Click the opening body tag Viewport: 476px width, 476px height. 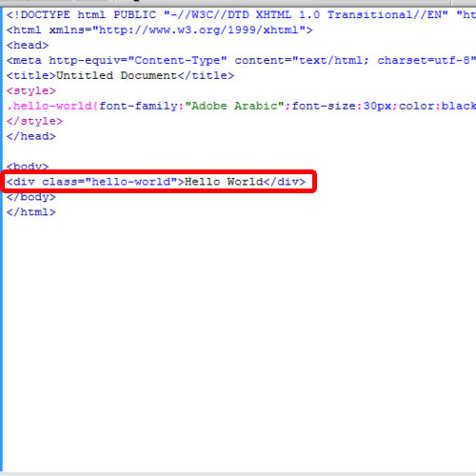point(28,167)
